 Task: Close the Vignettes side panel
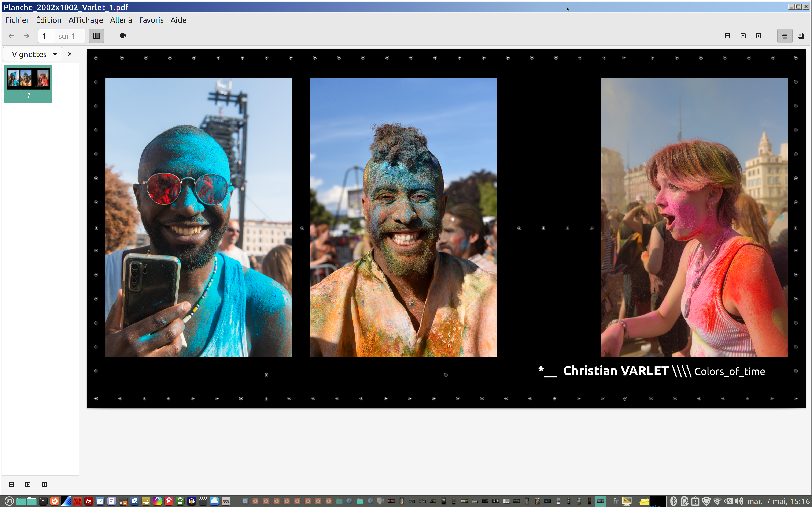[x=70, y=54]
